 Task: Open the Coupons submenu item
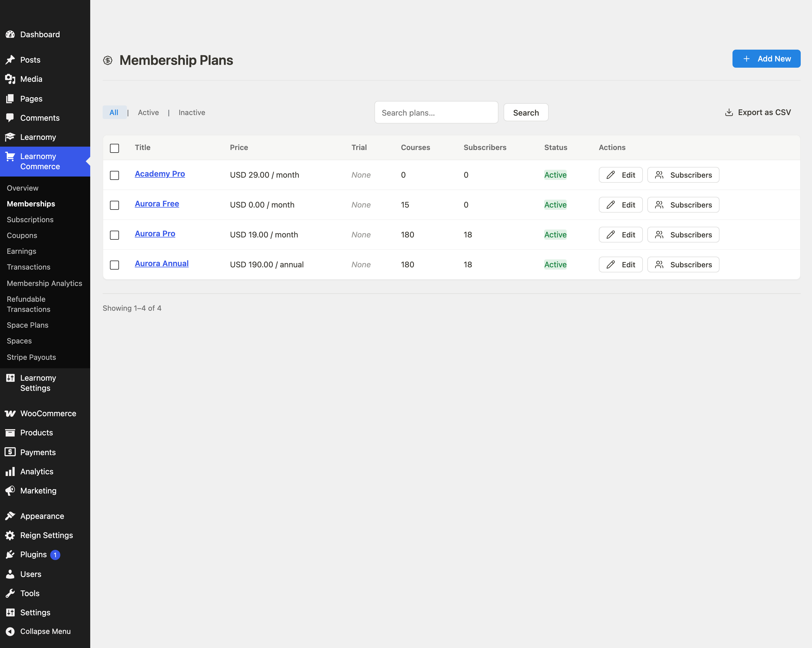tap(22, 235)
